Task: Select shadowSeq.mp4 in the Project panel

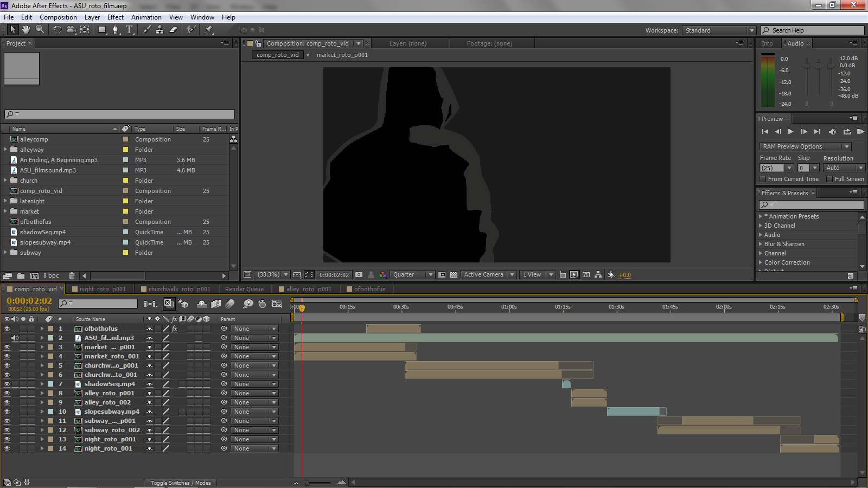Action: pos(43,232)
